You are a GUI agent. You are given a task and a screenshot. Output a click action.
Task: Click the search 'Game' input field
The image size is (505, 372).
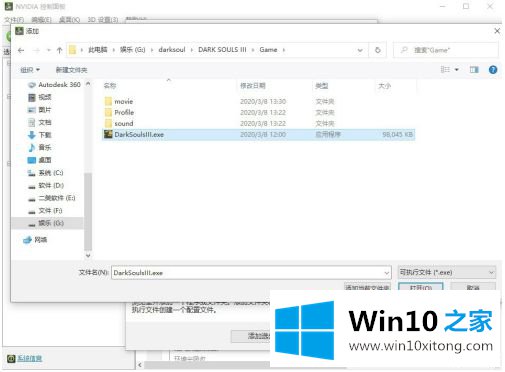(446, 50)
